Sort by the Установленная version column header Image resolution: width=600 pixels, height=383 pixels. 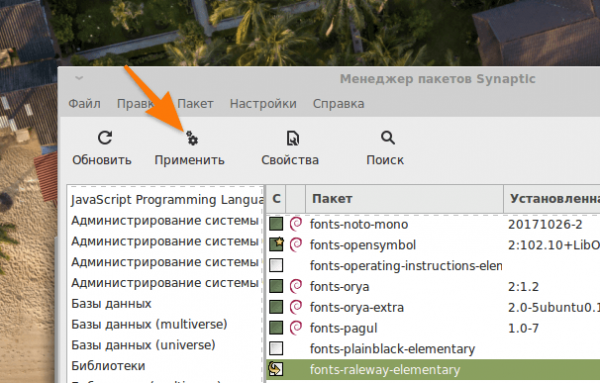pos(552,199)
